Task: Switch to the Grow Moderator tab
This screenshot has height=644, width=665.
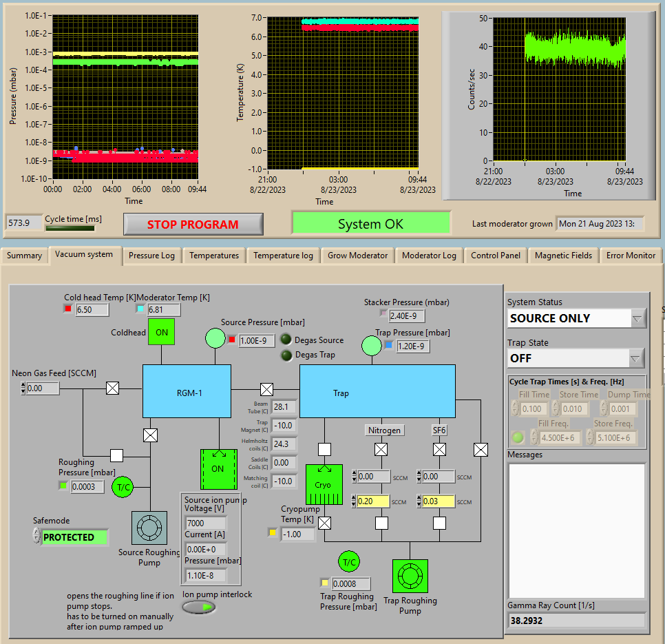Action: [357, 256]
